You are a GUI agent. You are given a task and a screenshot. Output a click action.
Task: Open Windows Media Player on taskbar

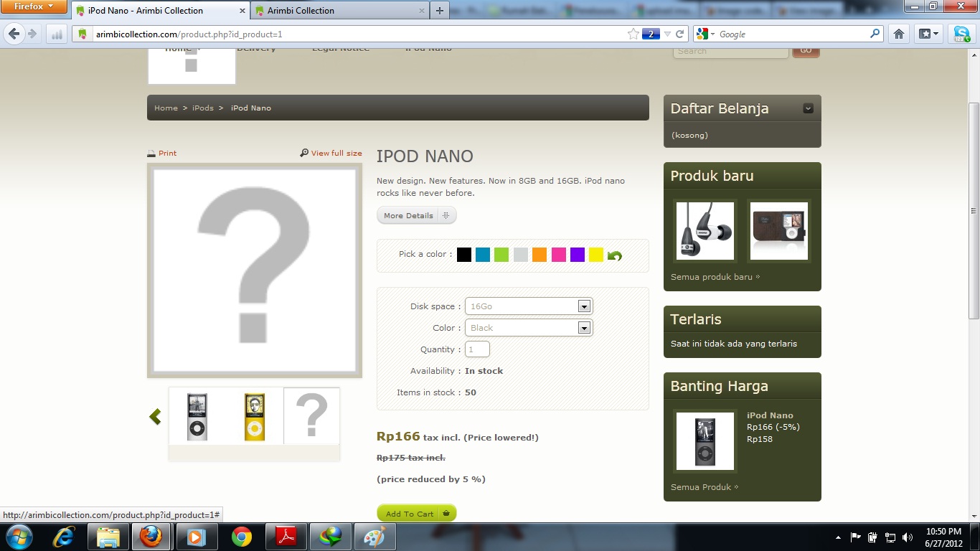[x=196, y=537]
